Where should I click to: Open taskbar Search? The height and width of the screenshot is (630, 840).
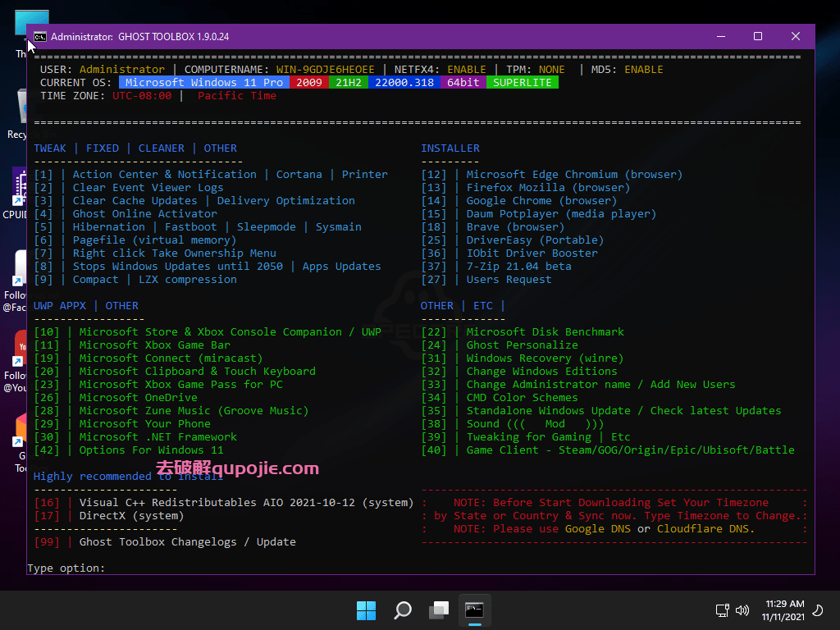coord(402,610)
